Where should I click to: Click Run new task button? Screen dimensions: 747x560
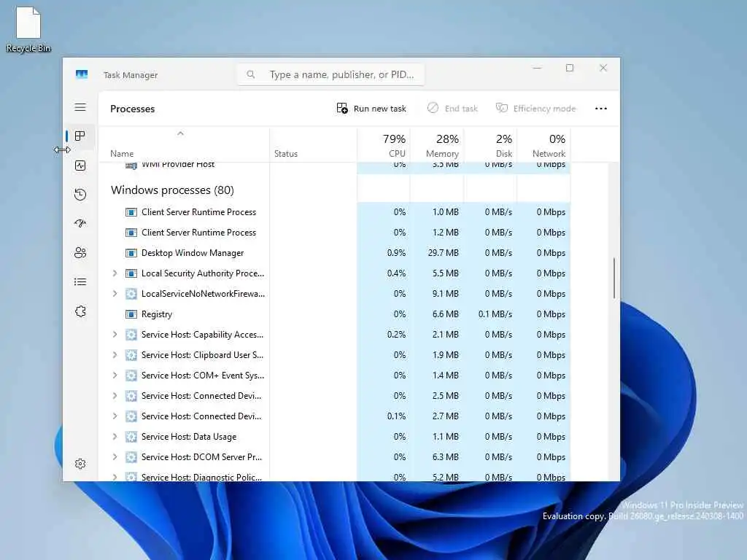tap(371, 109)
